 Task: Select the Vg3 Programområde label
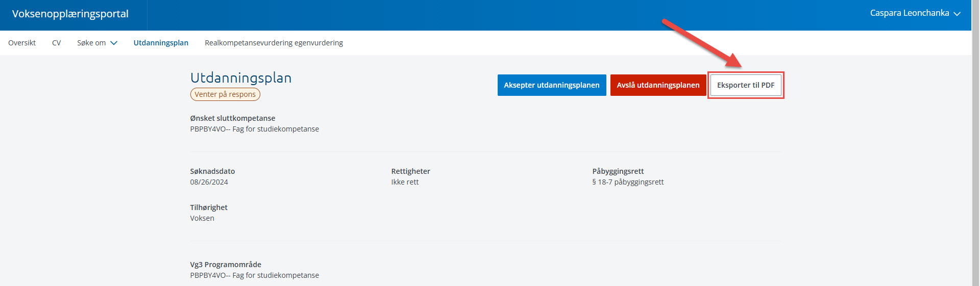[x=226, y=265]
